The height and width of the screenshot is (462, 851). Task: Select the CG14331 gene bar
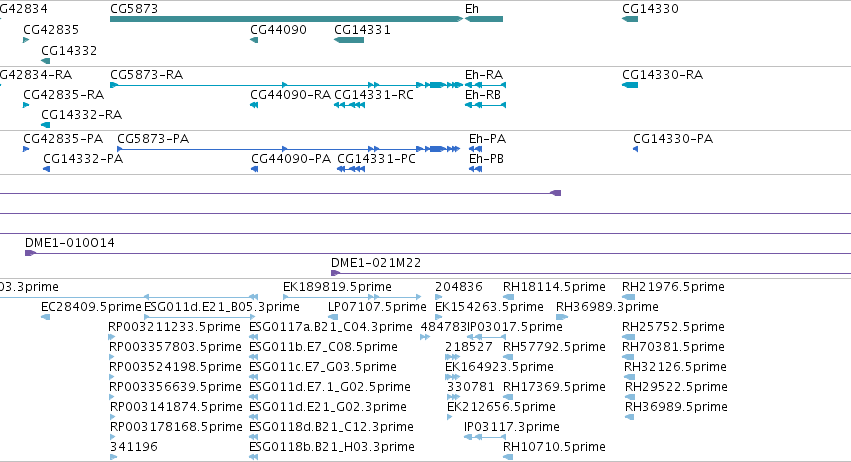pyautogui.click(x=349, y=40)
